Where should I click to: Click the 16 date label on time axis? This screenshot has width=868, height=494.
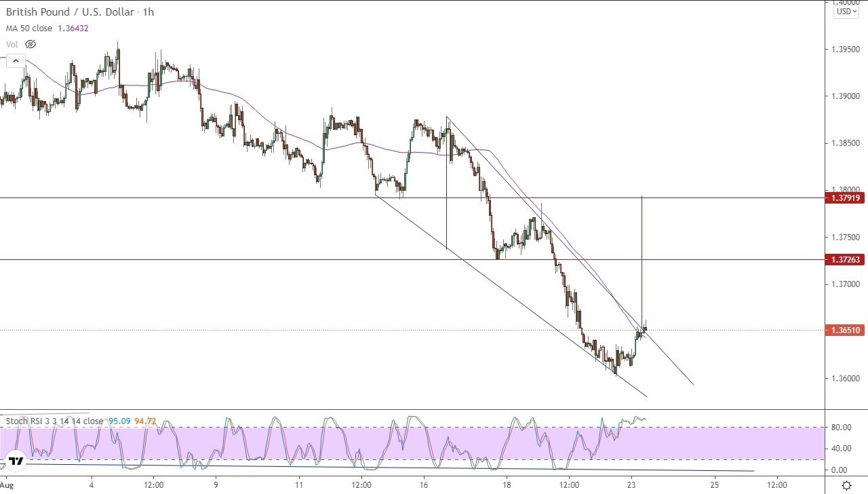point(424,486)
